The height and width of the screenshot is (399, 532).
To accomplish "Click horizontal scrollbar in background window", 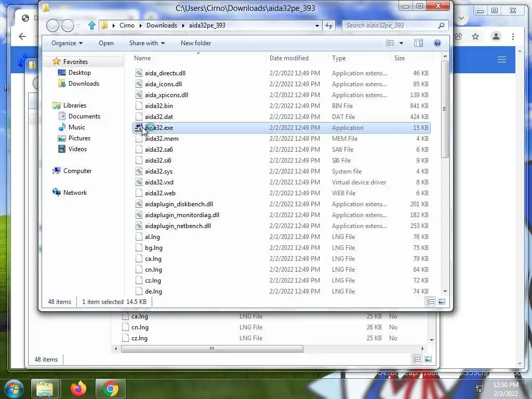I will 212,349.
